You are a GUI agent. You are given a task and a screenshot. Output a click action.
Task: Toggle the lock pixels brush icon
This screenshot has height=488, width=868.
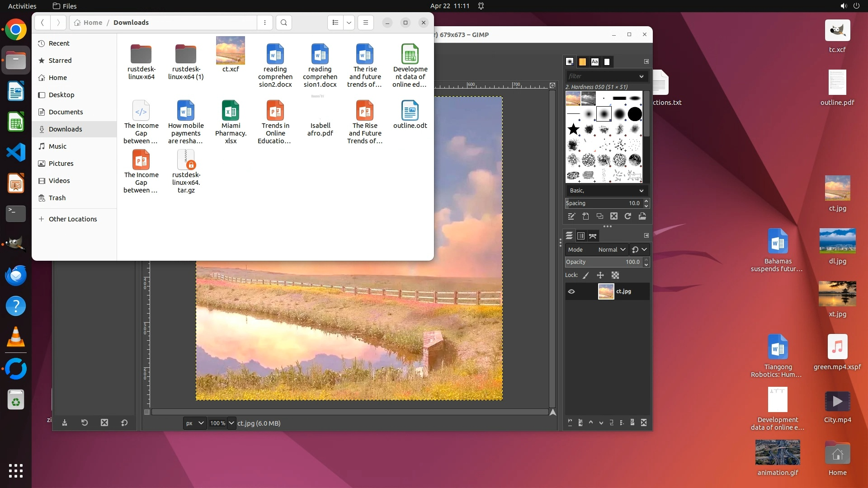point(586,275)
